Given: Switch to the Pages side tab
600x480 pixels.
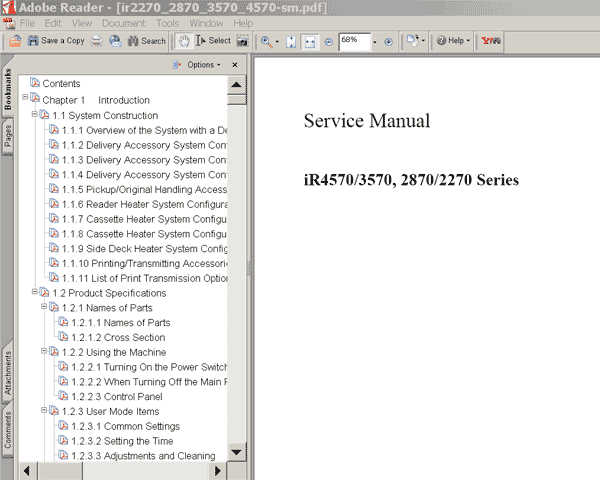Looking at the screenshot, I should [x=8, y=136].
